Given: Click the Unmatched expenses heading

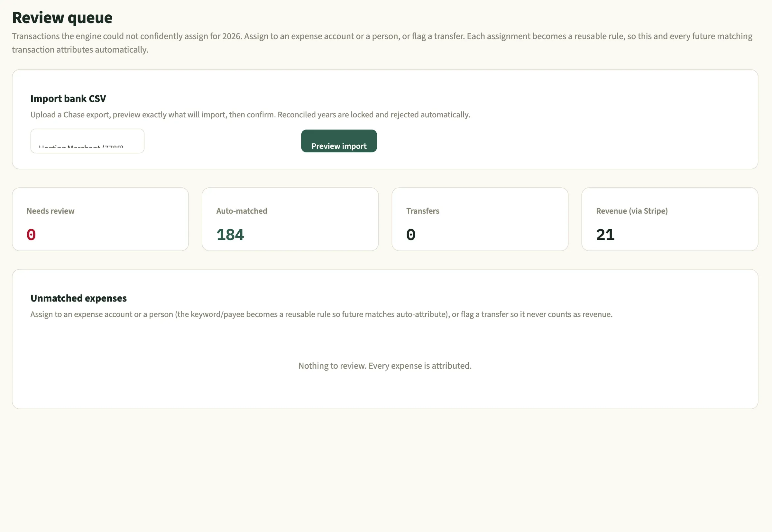Looking at the screenshot, I should (78, 298).
